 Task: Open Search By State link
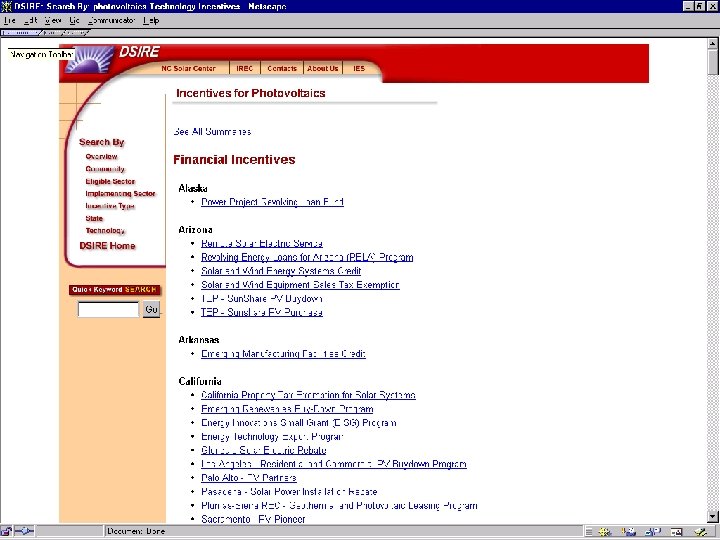click(94, 219)
